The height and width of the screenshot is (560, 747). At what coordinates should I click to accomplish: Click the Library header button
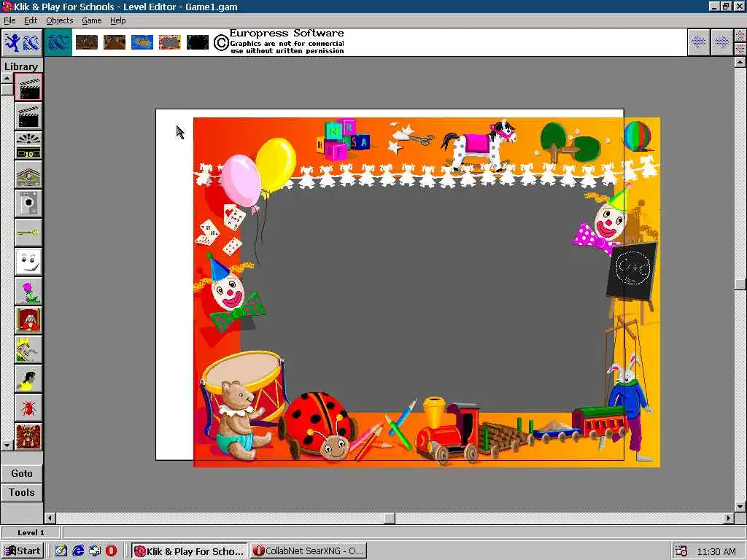pos(21,66)
